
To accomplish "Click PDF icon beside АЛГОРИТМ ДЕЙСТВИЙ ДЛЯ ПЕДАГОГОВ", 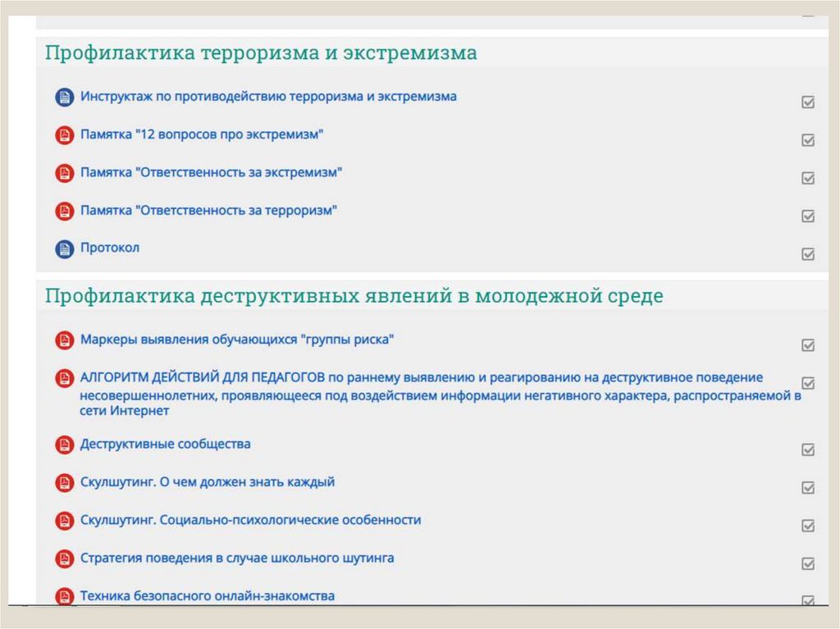I will coord(64,378).
